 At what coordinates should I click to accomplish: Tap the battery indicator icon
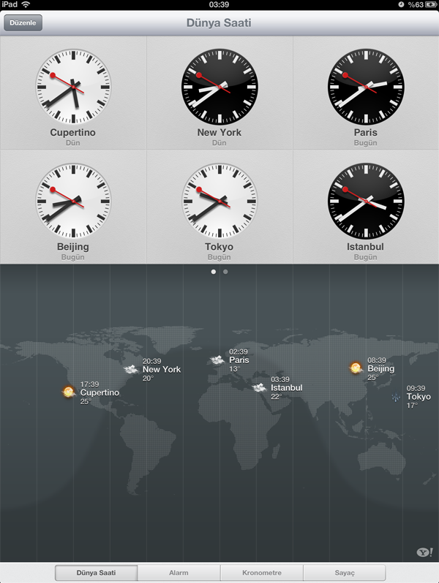[x=431, y=4]
